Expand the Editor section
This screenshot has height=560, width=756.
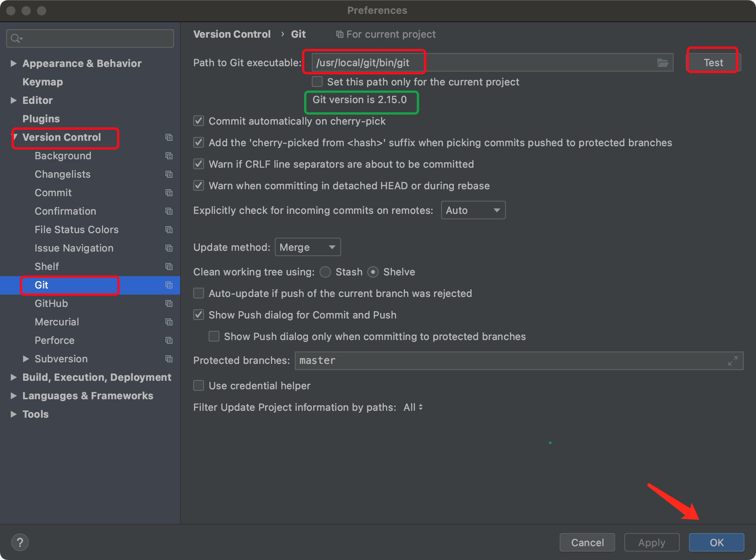click(x=13, y=100)
